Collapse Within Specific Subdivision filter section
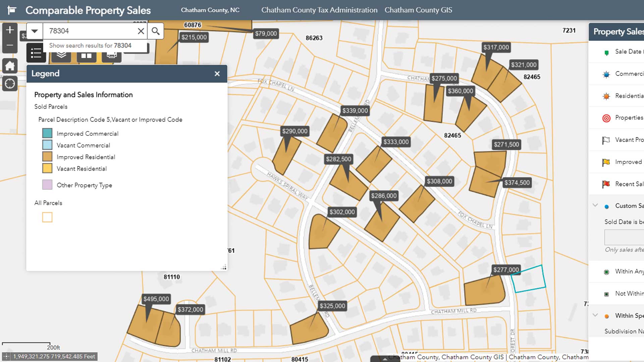The width and height of the screenshot is (644, 362). (595, 315)
